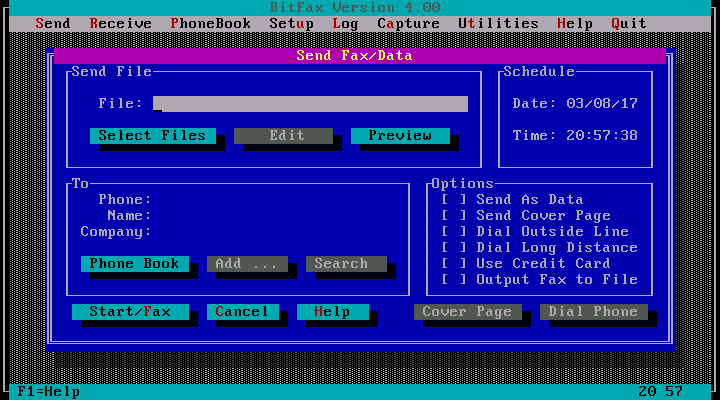Open the Receive menu
Image resolution: width=720 pixels, height=400 pixels.
click(x=120, y=23)
